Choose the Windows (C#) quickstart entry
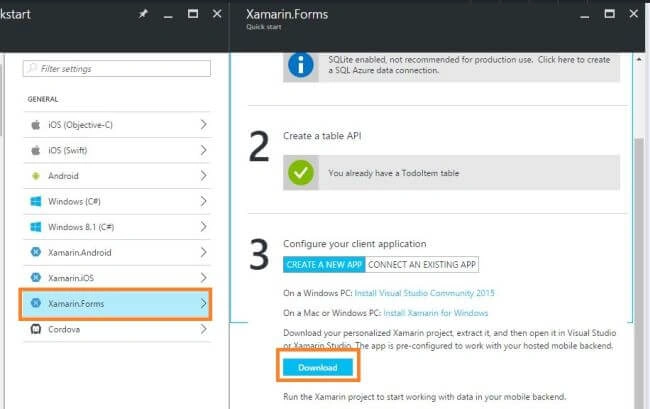The height and width of the screenshot is (409, 650). (x=117, y=201)
